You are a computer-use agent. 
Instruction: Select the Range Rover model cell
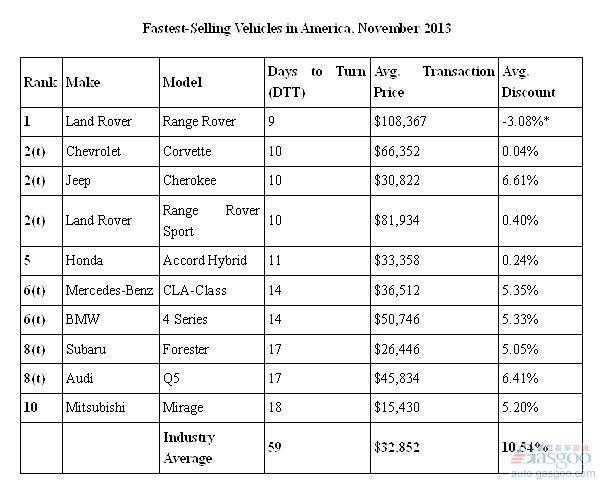212,122
